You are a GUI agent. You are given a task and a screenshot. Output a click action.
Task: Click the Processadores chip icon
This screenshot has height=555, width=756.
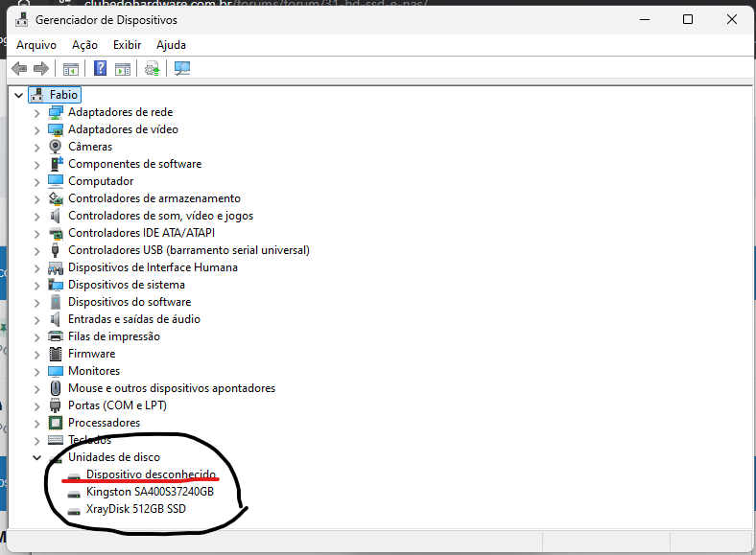[x=56, y=423]
